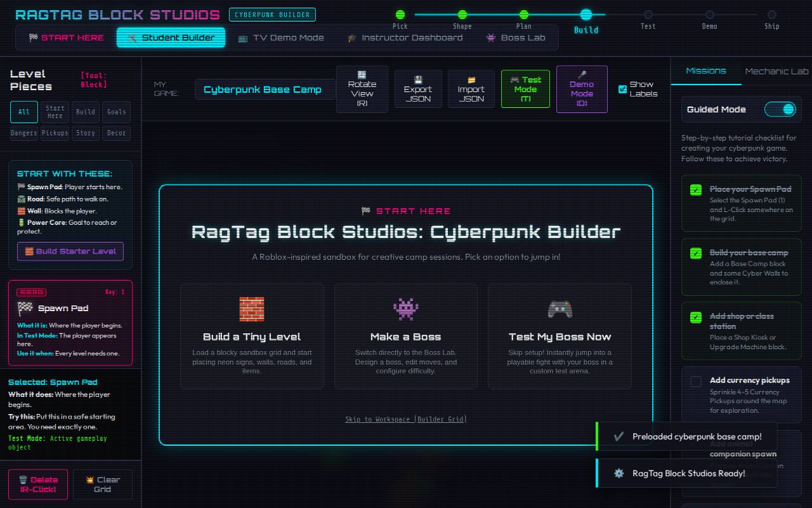The image size is (812, 508).
Task: Open the START HERE tab
Action: 66,37
